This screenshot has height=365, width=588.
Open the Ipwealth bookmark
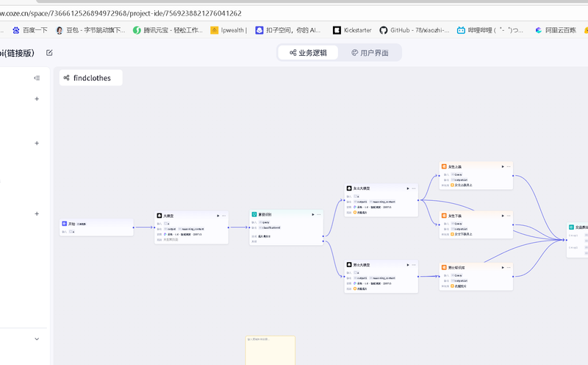pyautogui.click(x=229, y=30)
